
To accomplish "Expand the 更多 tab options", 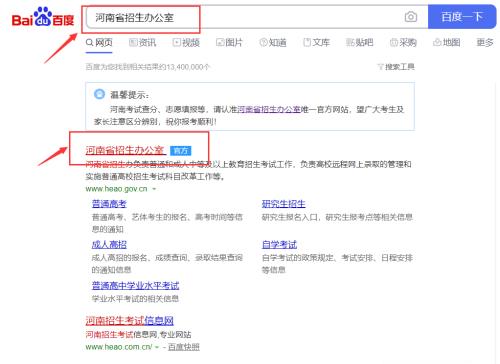I will click(x=485, y=42).
